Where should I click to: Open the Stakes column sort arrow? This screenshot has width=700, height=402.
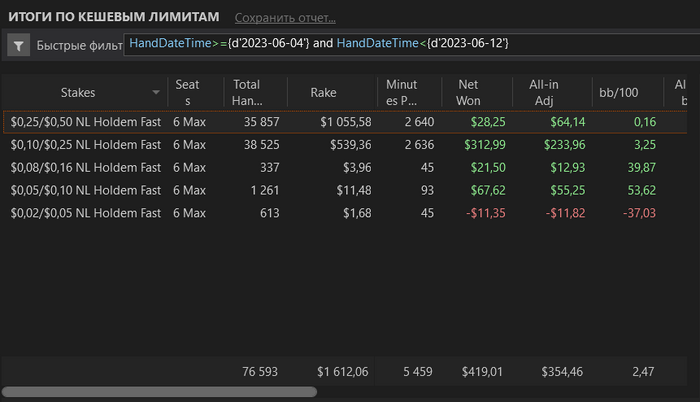pyautogui.click(x=156, y=92)
